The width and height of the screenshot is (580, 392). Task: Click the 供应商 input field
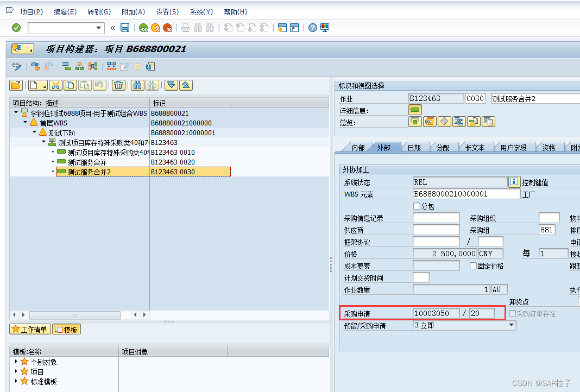436,230
